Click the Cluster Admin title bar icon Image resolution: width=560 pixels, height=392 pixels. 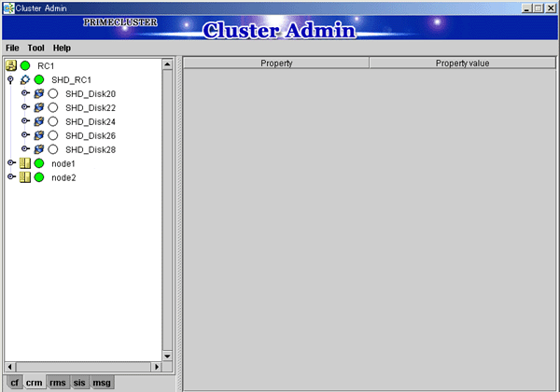click(x=8, y=7)
